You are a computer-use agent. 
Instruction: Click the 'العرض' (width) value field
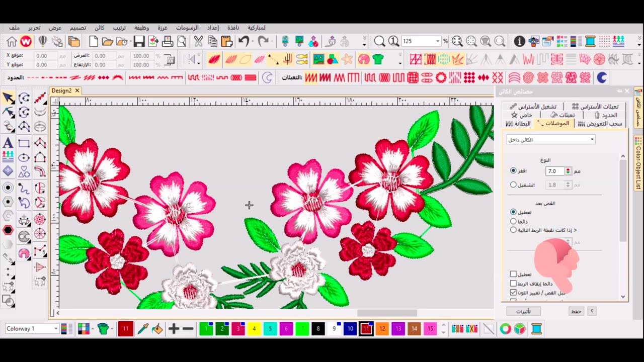[x=104, y=56]
